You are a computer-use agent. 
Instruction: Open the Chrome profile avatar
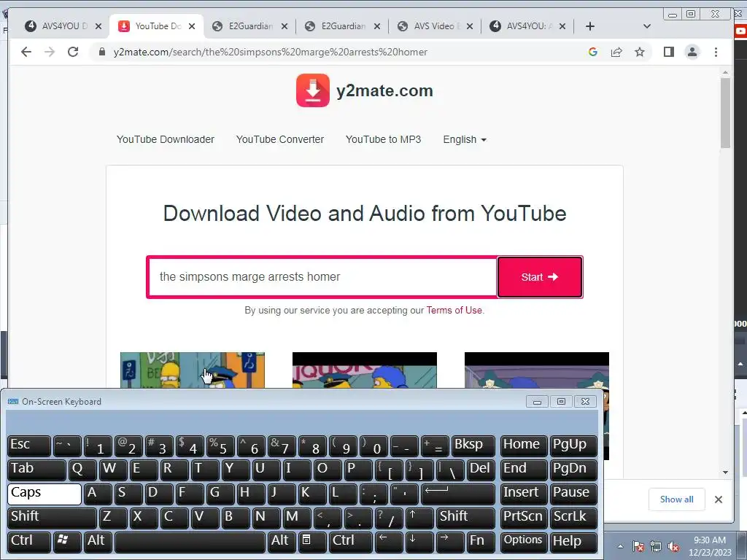[x=692, y=52]
